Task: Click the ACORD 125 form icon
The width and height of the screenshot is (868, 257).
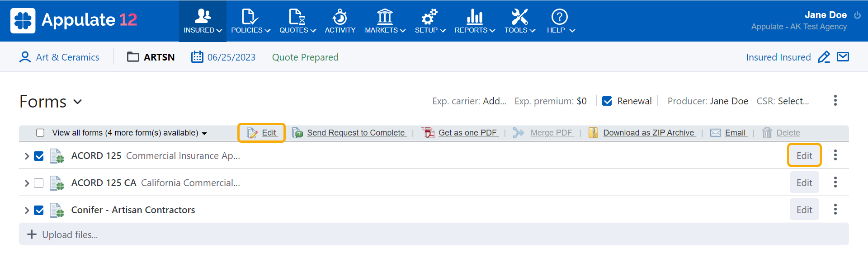Action: [x=57, y=156]
